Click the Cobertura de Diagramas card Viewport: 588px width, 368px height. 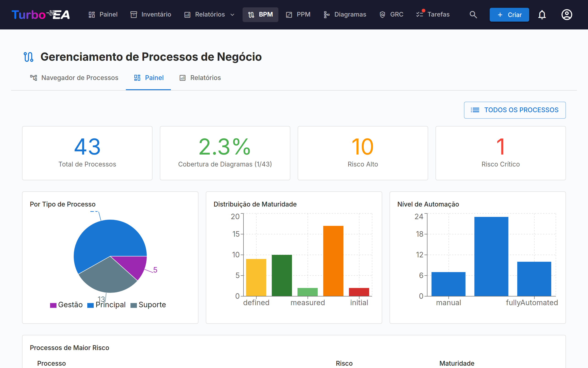(225, 153)
